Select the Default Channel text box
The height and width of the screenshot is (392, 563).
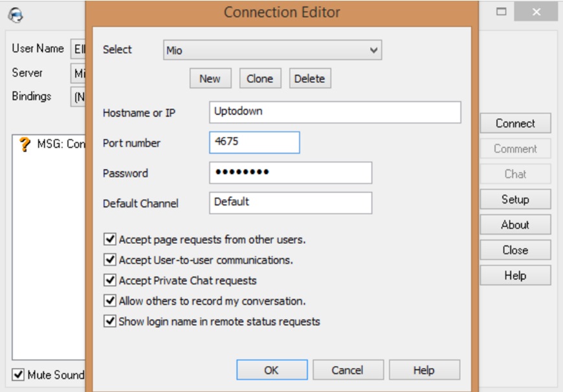pyautogui.click(x=290, y=202)
